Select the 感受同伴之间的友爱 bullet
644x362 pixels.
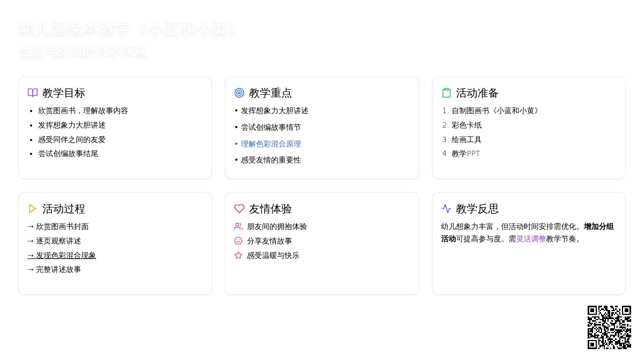[72, 139]
